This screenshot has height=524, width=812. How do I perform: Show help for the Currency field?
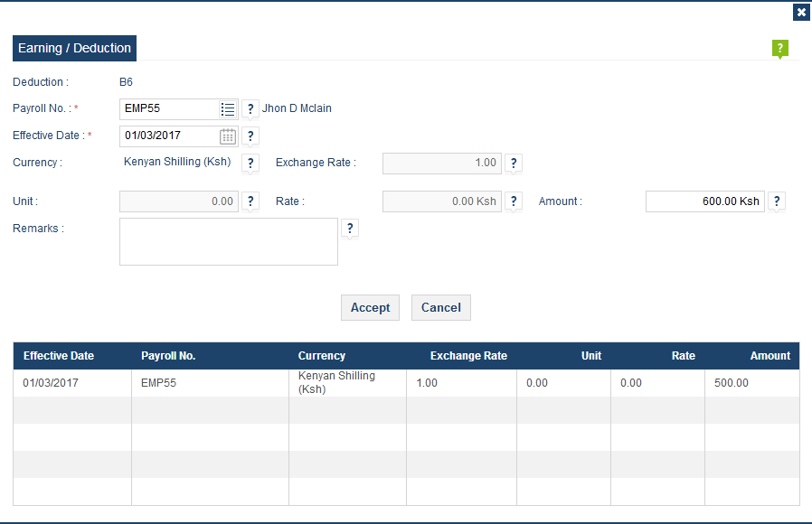[250, 163]
